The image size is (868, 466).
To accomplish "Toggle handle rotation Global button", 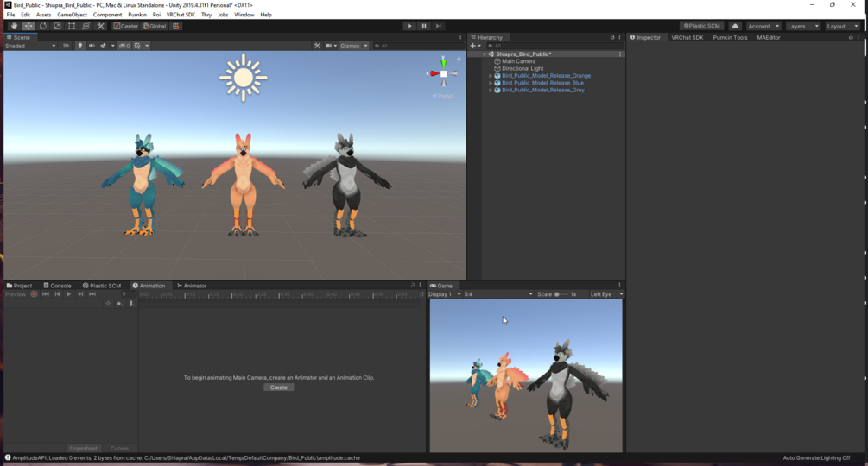I will pos(155,26).
